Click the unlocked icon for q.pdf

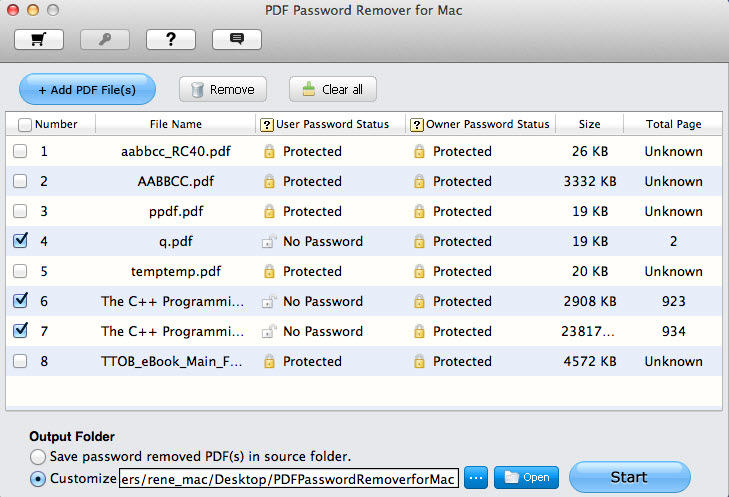(269, 241)
